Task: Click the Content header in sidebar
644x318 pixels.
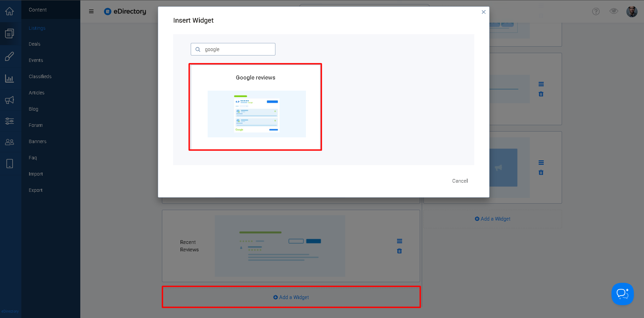Action: point(38,10)
